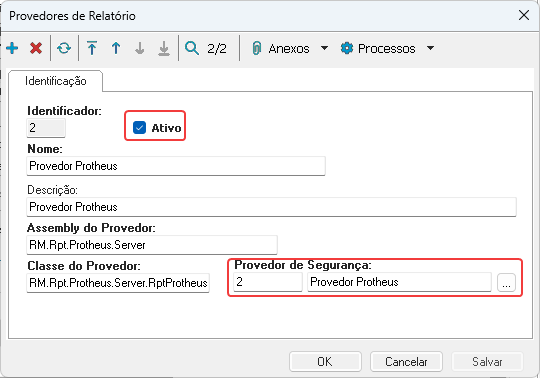Click the Anexos paperclip icon
This screenshot has height=378, width=540.
[257, 48]
